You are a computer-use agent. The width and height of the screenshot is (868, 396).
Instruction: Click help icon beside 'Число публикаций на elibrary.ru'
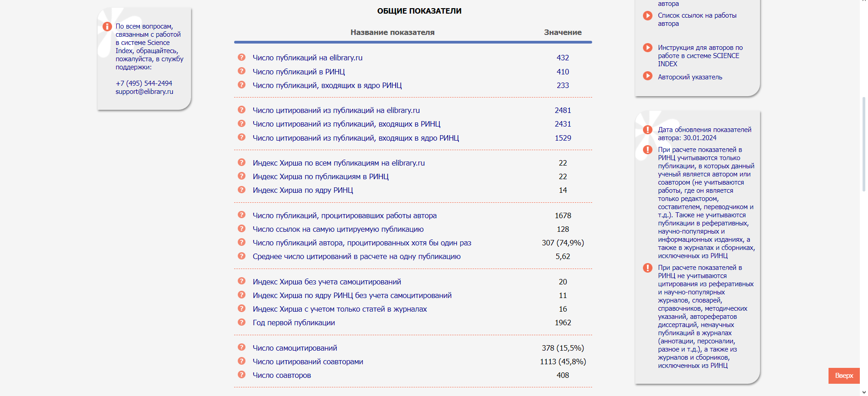pos(242,57)
